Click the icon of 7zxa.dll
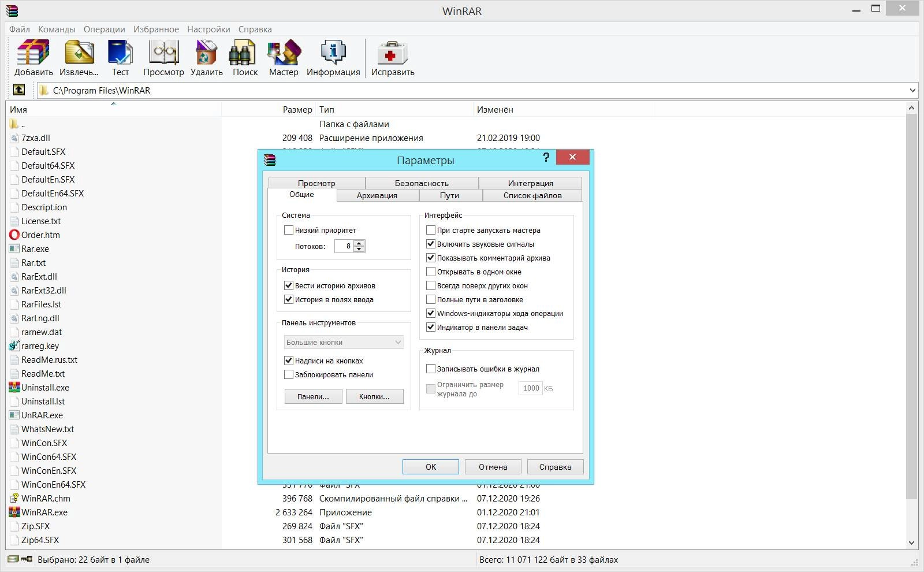924x572 pixels. point(14,138)
